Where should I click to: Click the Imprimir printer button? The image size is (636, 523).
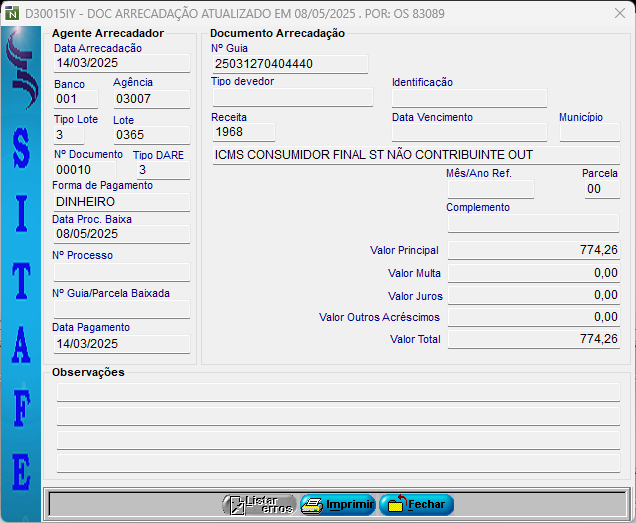point(338,505)
